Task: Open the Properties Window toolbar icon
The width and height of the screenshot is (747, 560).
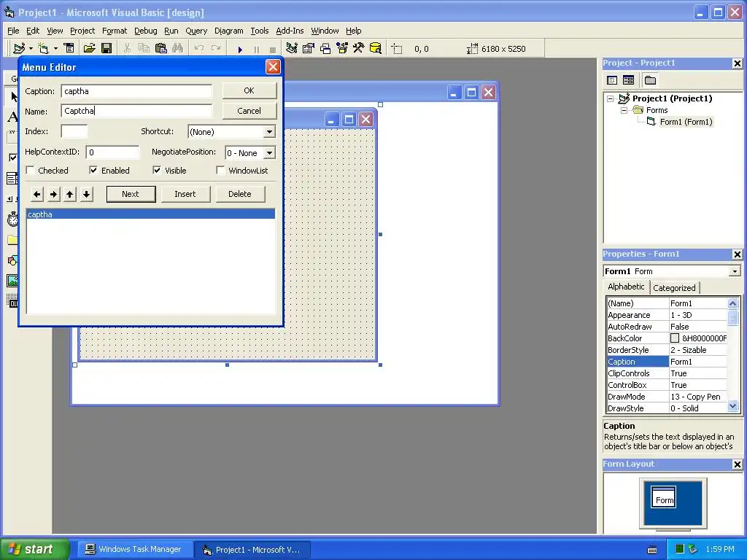Action: (309, 49)
